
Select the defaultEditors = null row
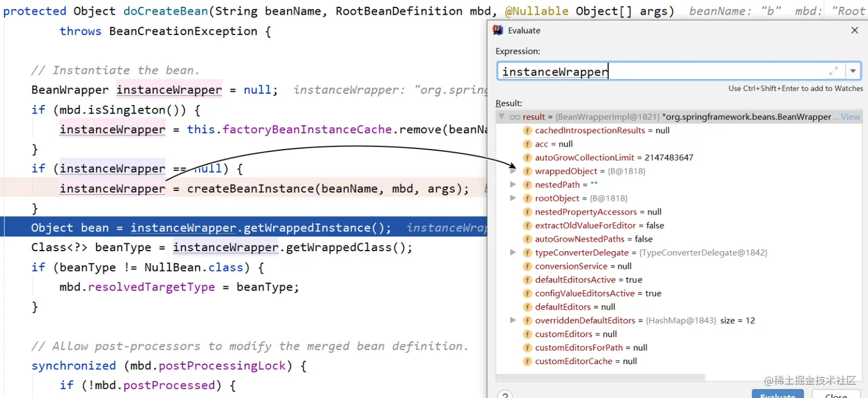[679, 307]
